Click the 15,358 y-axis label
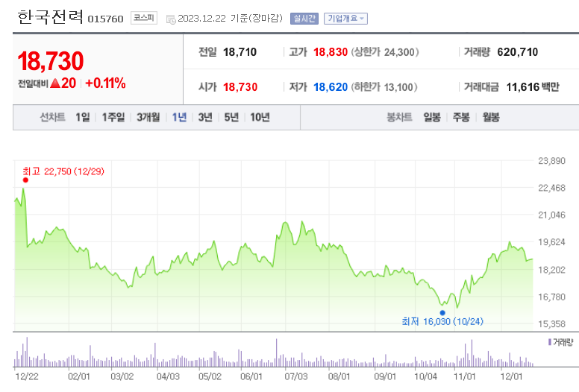The image size is (579, 392). pyautogui.click(x=551, y=324)
